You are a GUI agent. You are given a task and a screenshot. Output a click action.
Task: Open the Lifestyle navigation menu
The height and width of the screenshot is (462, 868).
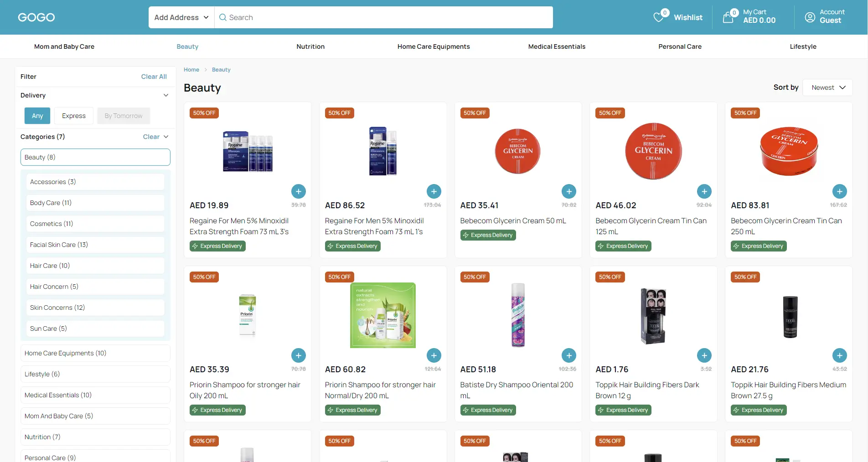803,46
